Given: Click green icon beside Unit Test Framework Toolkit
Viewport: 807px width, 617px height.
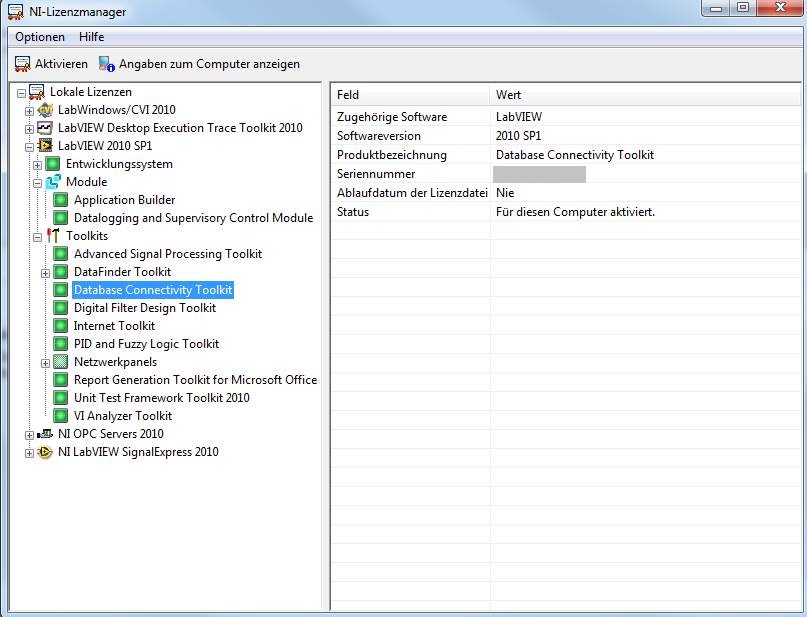Looking at the screenshot, I should 61,398.
